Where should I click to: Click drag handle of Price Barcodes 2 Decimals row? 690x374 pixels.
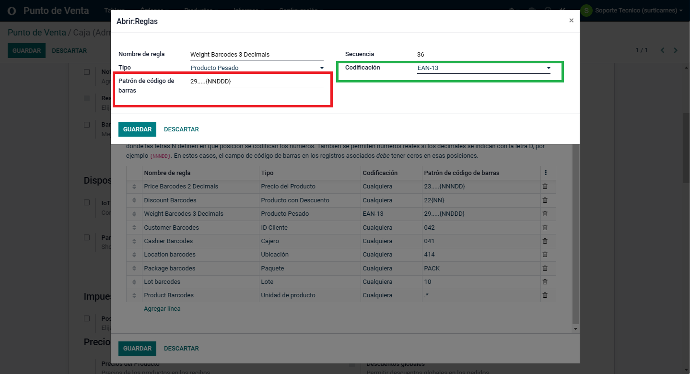point(134,187)
